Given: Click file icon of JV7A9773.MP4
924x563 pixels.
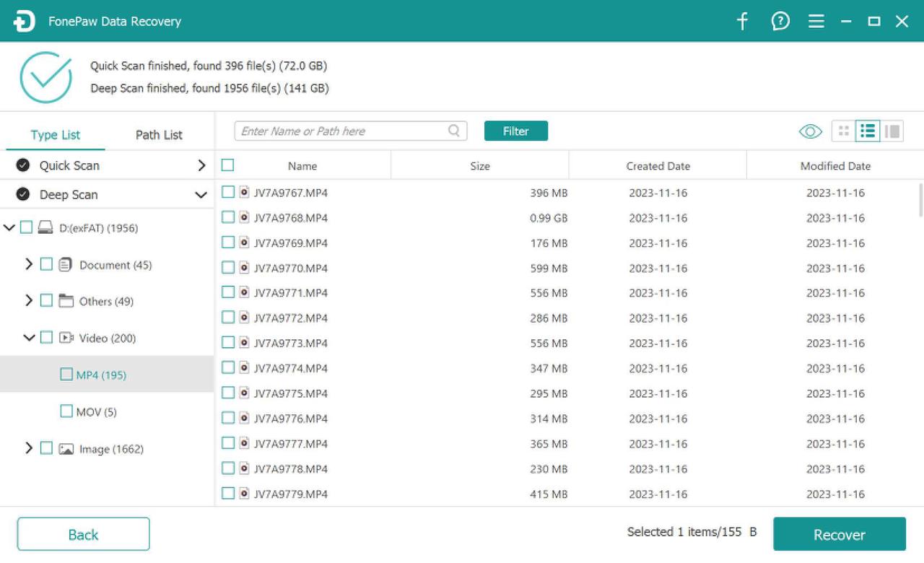Looking at the screenshot, I should pyautogui.click(x=244, y=343).
